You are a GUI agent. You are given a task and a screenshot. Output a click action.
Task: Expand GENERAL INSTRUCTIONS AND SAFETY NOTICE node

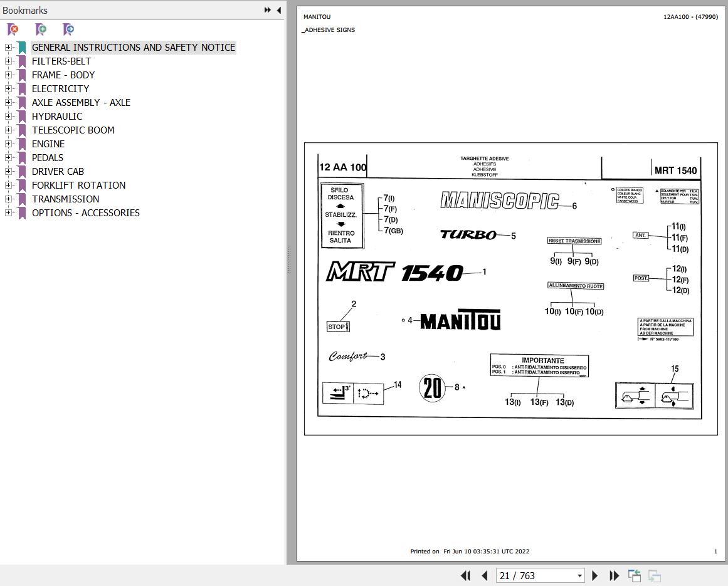(x=8, y=48)
